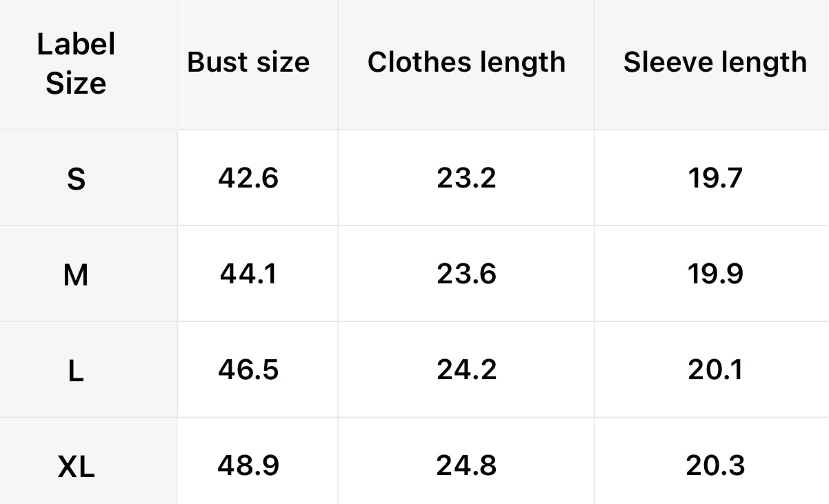829x504 pixels.
Task: Click the S size row label
Action: (x=76, y=179)
